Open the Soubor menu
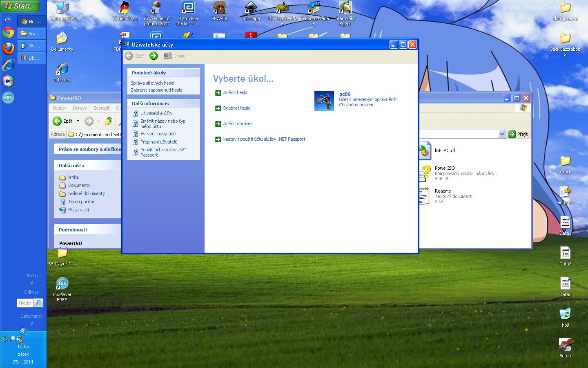588x368 pixels. [59, 108]
